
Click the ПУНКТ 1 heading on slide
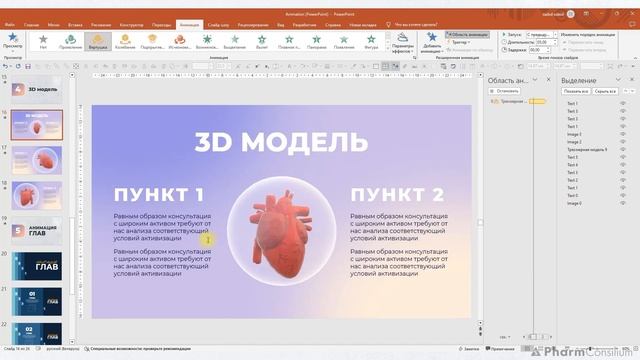(159, 195)
